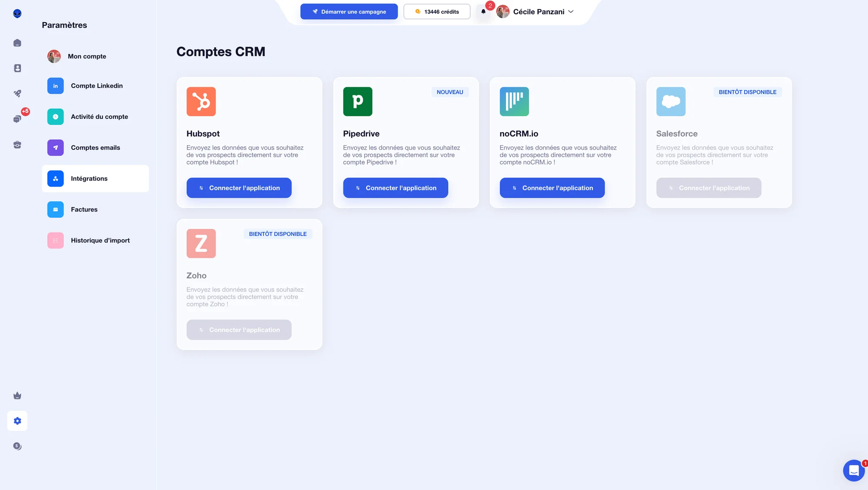Click the paper plane email accounts icon
This screenshot has height=490, width=868.
click(56, 147)
